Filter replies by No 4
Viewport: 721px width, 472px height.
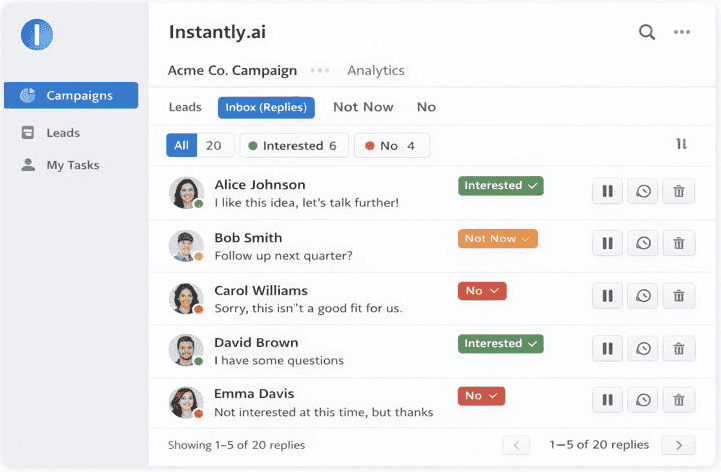[392, 145]
